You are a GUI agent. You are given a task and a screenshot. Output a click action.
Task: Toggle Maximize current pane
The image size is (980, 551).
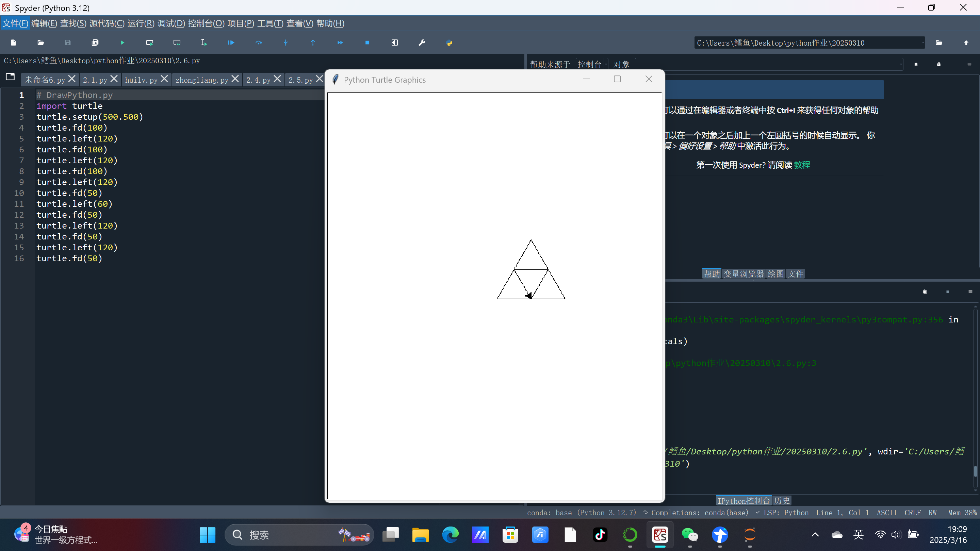[x=394, y=43]
